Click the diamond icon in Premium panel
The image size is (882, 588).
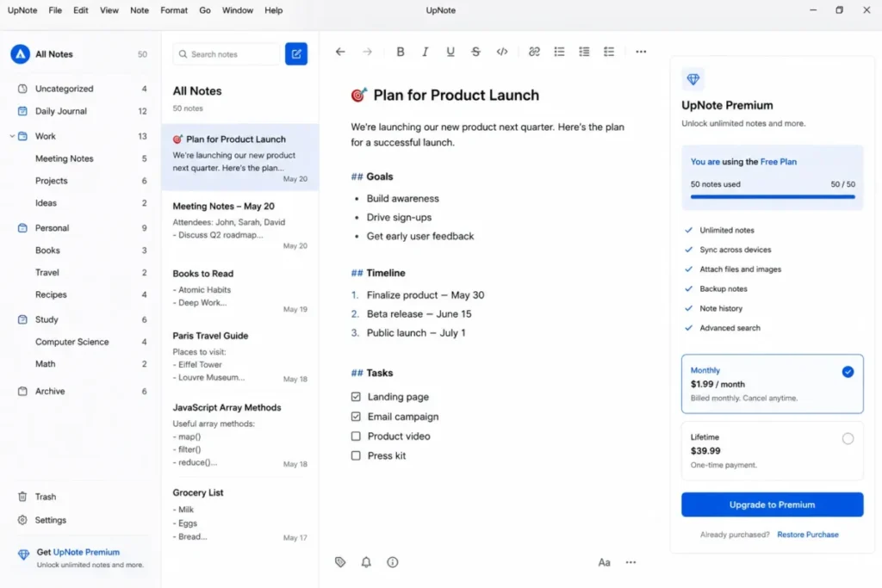point(693,79)
